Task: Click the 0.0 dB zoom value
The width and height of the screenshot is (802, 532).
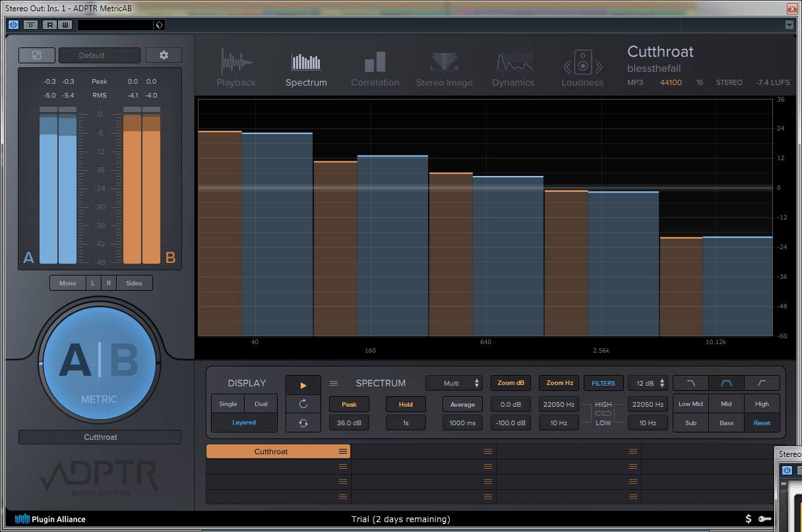Action: (x=510, y=404)
